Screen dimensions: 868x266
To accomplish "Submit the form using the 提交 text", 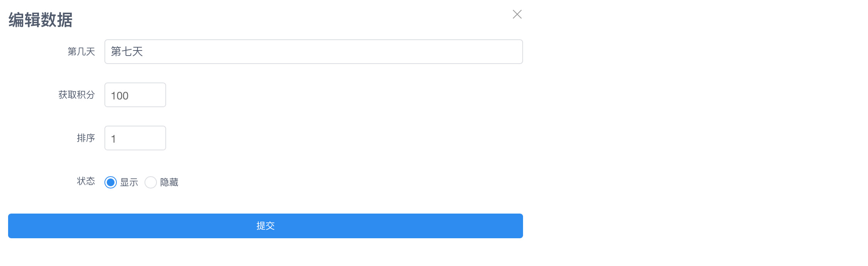I will (266, 226).
